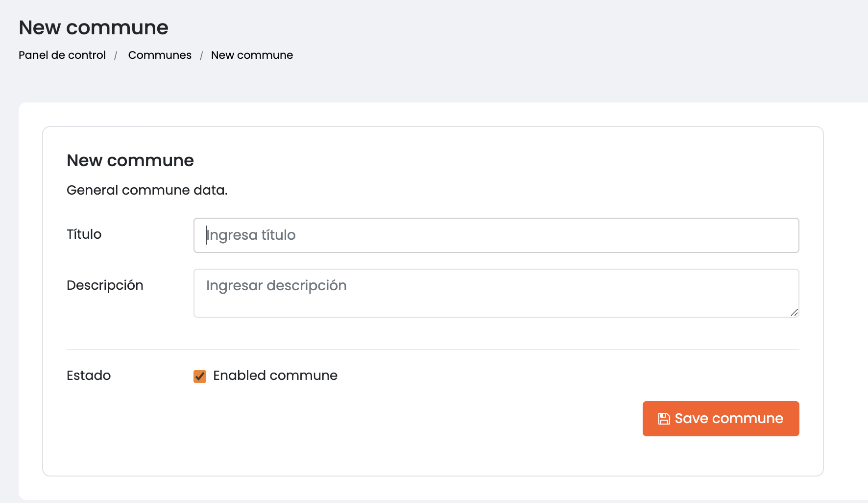
Task: Uncheck the Enabled commune checkbox
Action: pos(200,376)
